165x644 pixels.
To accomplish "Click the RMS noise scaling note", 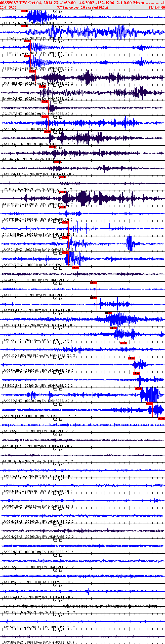I will point(82,8).
